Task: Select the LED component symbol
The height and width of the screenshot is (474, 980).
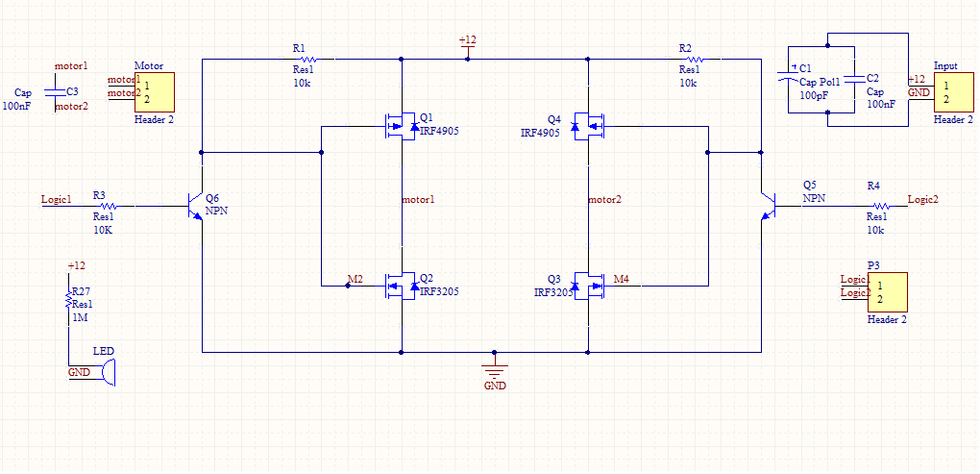Action: (110, 373)
